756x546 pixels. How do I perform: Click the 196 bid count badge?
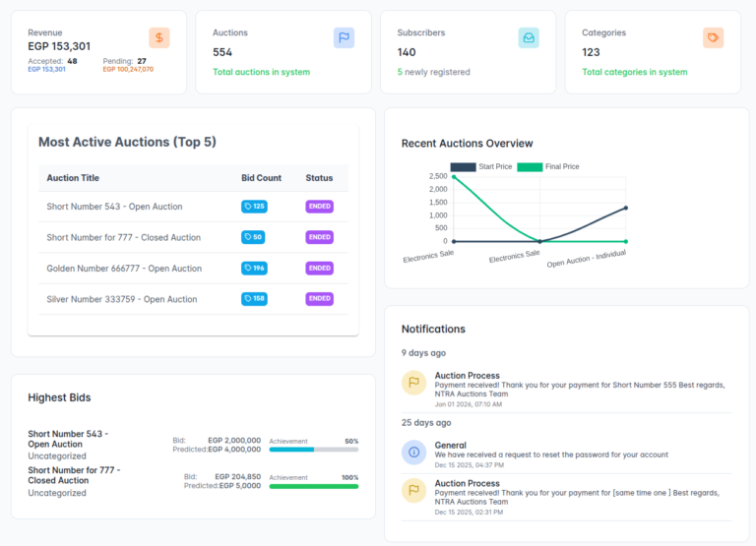point(254,269)
